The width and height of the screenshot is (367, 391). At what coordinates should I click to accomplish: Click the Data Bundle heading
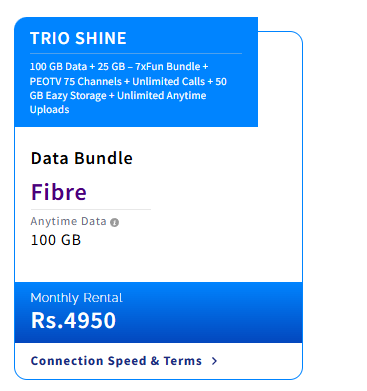[x=82, y=158]
